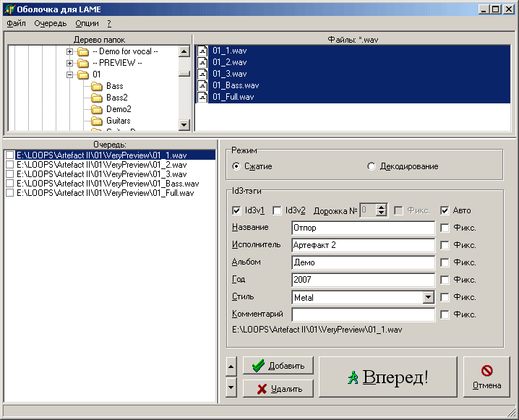This screenshot has height=420, width=519.
Task: Click the Название input field containing Отпор
Action: (364, 228)
